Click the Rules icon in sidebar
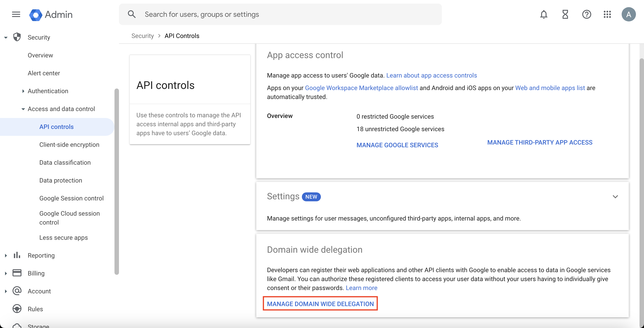 tap(17, 309)
